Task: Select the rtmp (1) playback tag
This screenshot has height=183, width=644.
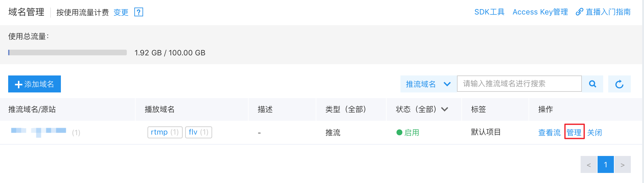Action: (165, 132)
